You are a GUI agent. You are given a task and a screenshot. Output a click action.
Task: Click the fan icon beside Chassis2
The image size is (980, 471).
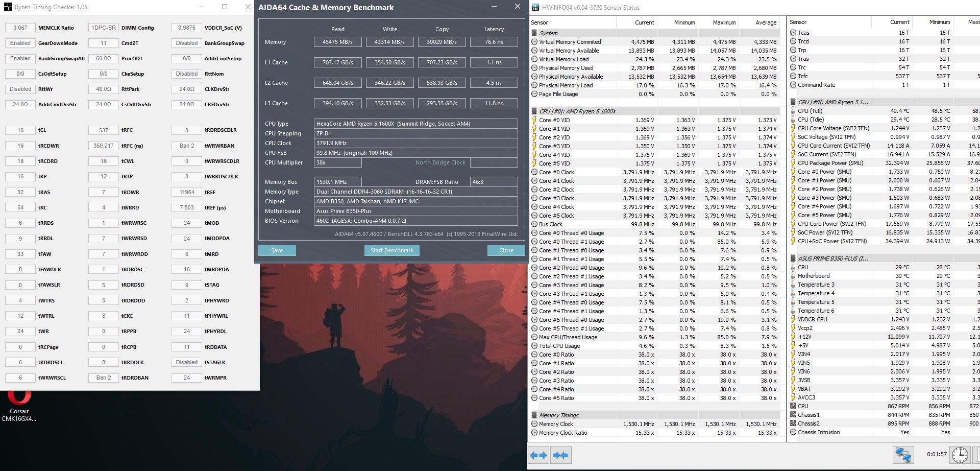click(x=793, y=423)
